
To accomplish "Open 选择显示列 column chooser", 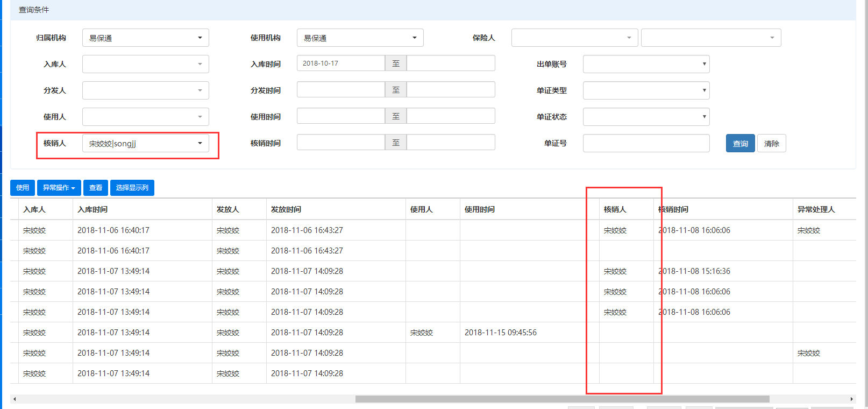I will 132,188.
